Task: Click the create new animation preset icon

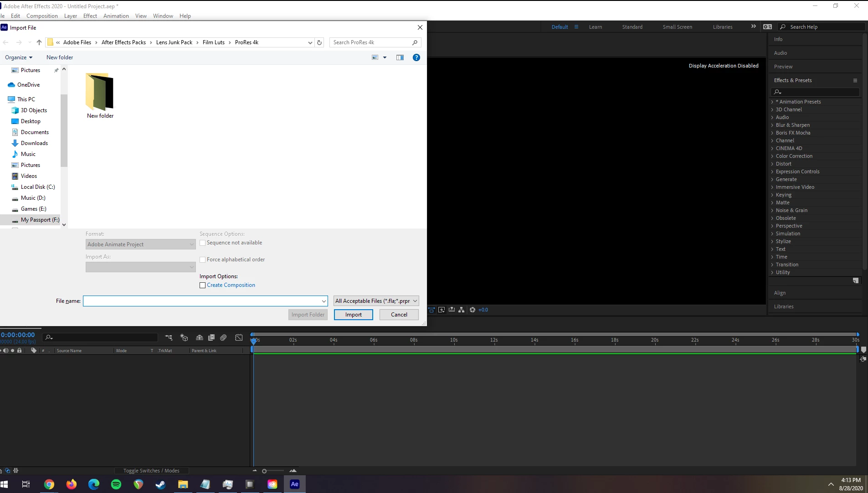Action: 856,280
